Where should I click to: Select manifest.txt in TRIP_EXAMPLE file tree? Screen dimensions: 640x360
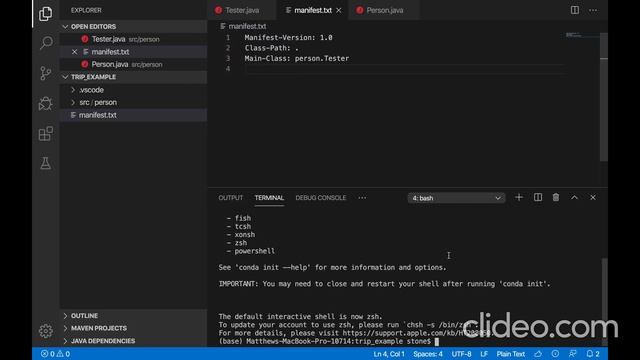(x=134, y=115)
